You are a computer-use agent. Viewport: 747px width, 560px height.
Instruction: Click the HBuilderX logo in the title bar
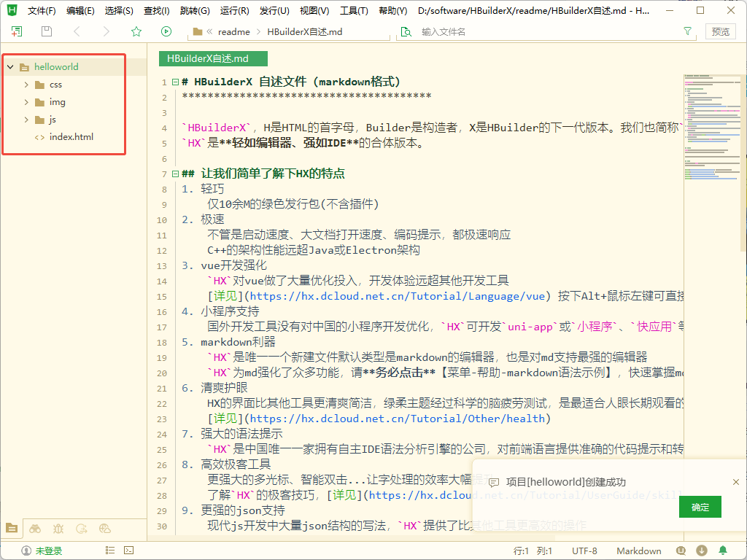[x=12, y=10]
